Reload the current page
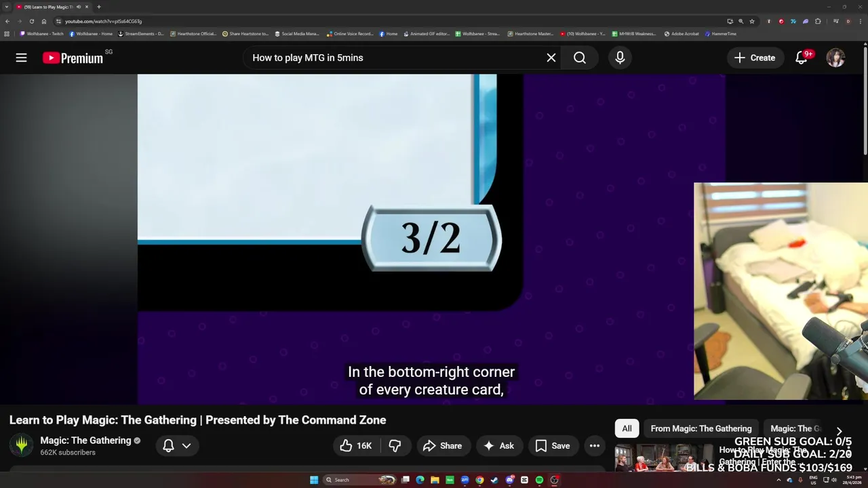This screenshot has width=868, height=488. pos(31,21)
